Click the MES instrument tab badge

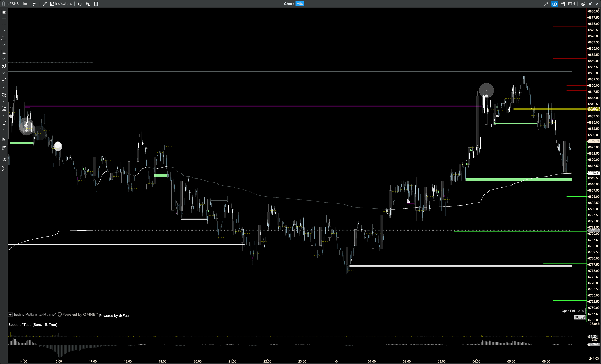[x=300, y=4]
